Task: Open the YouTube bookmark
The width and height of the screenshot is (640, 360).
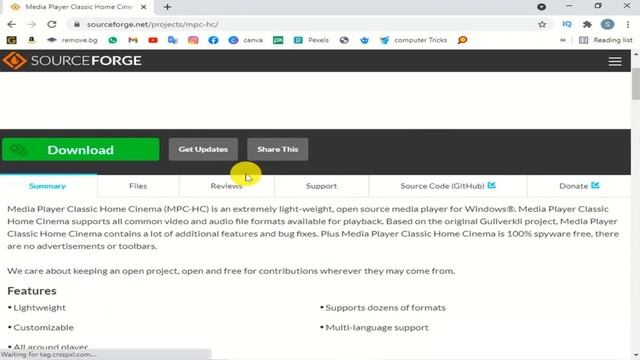Action: click(153, 40)
